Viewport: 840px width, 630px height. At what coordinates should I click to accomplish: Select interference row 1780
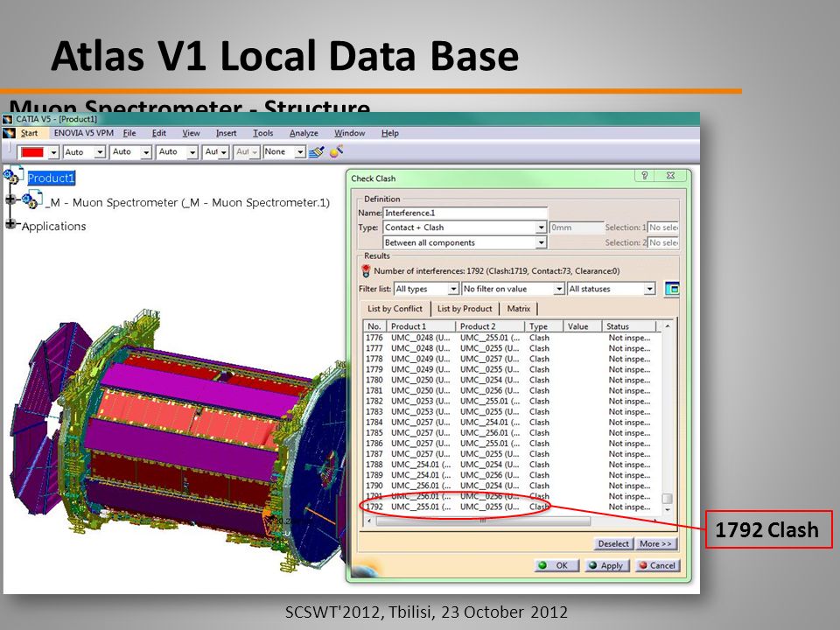(512, 381)
